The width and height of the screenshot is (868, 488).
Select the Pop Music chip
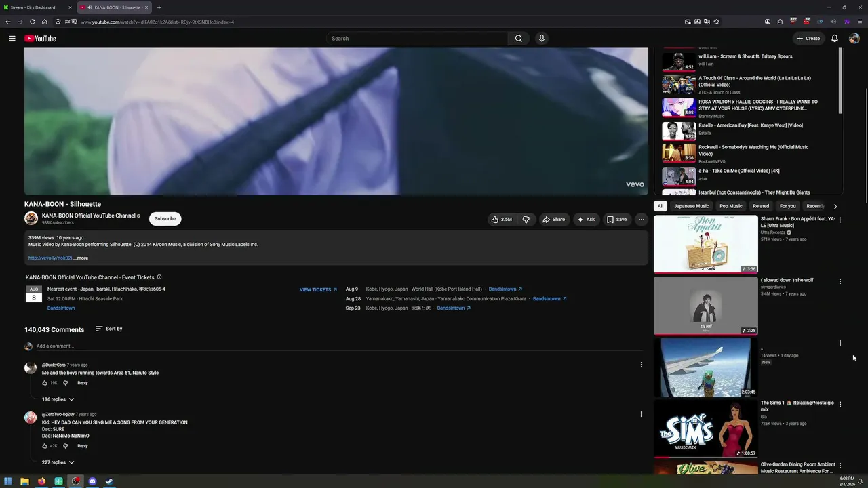(731, 206)
